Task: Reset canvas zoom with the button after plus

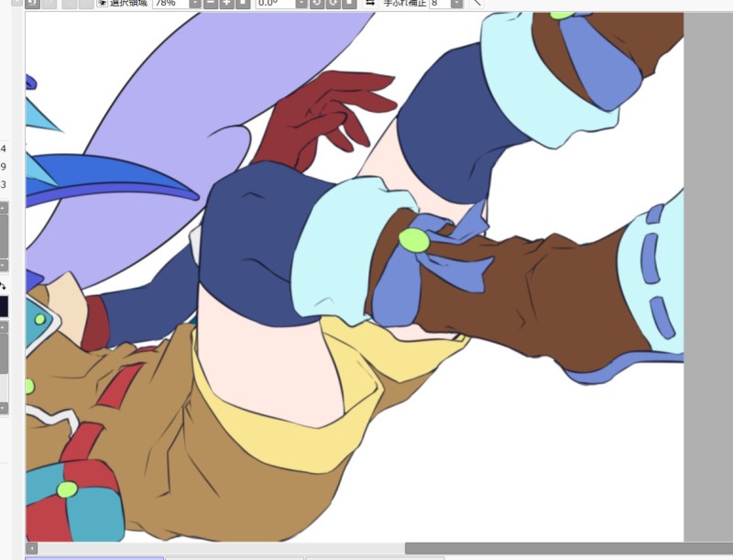Action: tap(243, 4)
